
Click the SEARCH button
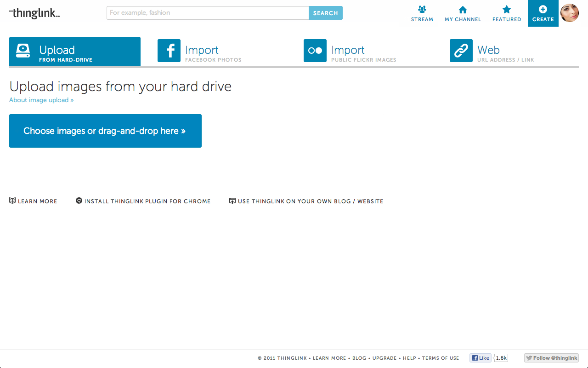pos(326,13)
